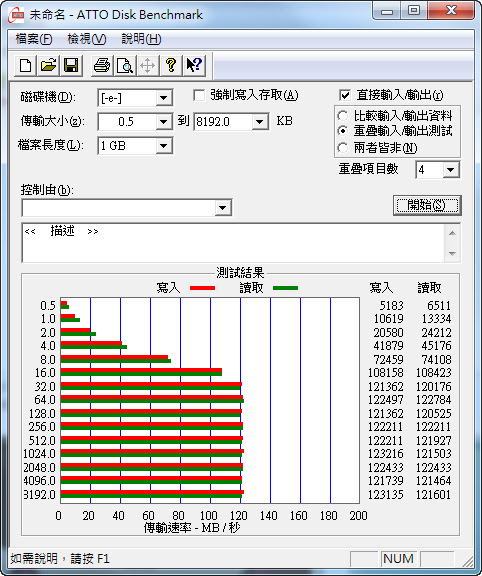This screenshot has width=482, height=576.
Task: Click the 開始(S) start button
Action: click(427, 205)
